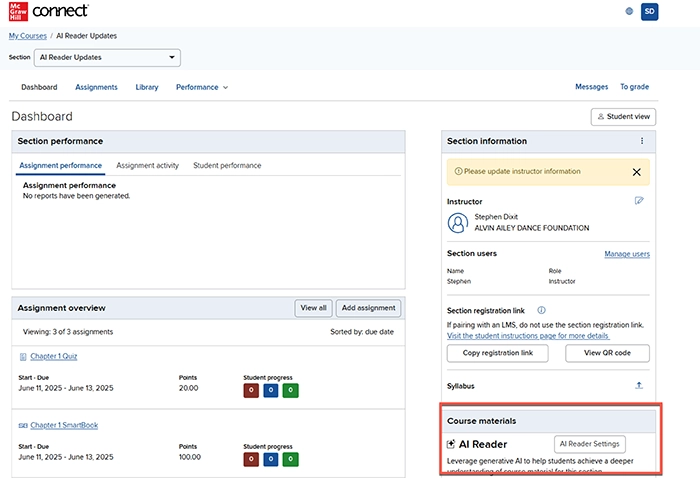Dismiss the update instructor information alert
The height and width of the screenshot is (478, 700).
point(637,172)
